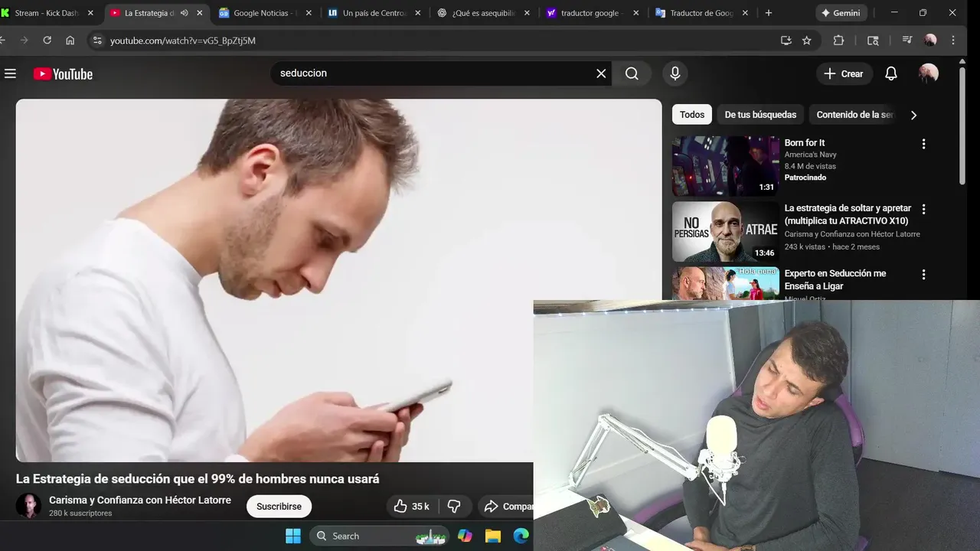Open the Crear upload menu
980x551 pixels.
point(844,73)
